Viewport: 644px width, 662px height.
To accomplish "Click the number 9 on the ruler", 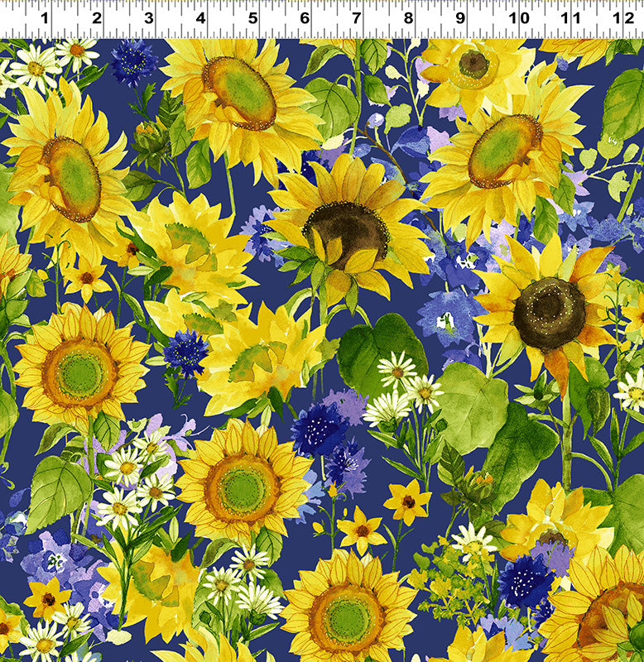I will click(460, 18).
